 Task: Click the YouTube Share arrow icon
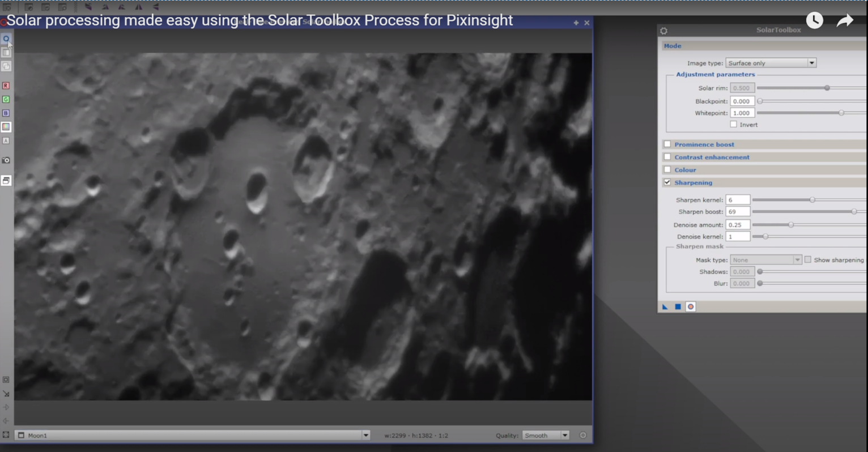click(845, 20)
